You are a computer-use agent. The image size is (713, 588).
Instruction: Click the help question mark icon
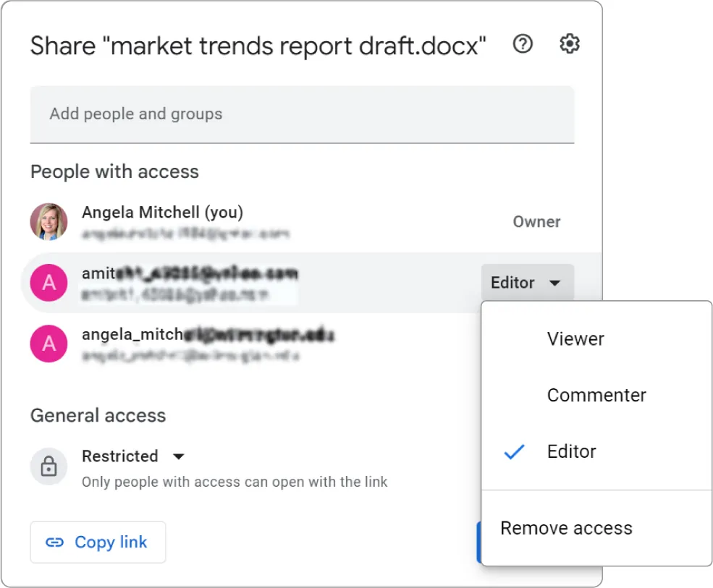(x=522, y=44)
